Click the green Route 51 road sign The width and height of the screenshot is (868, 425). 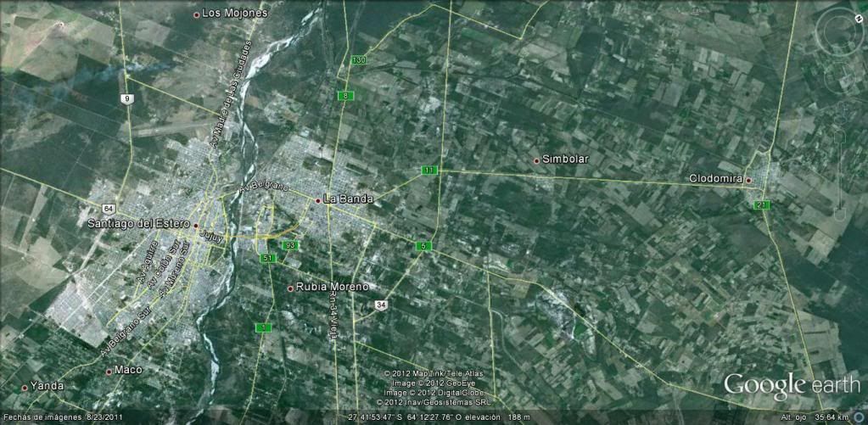(268, 258)
